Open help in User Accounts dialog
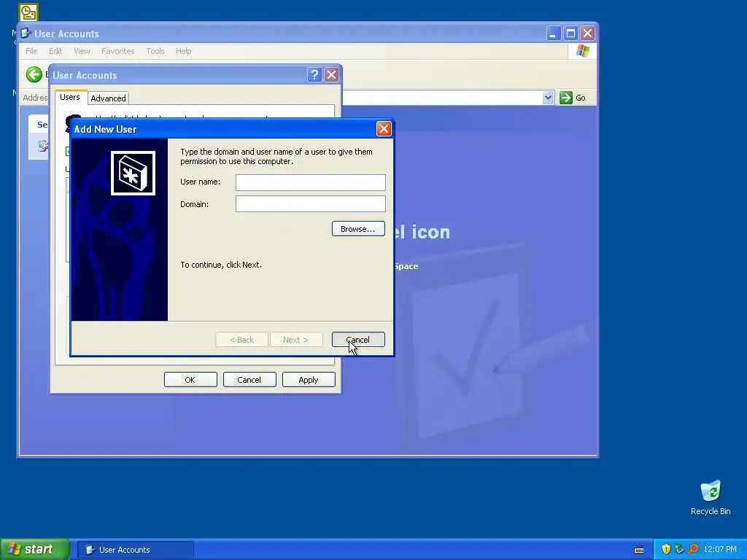The height and width of the screenshot is (560, 747). [314, 75]
